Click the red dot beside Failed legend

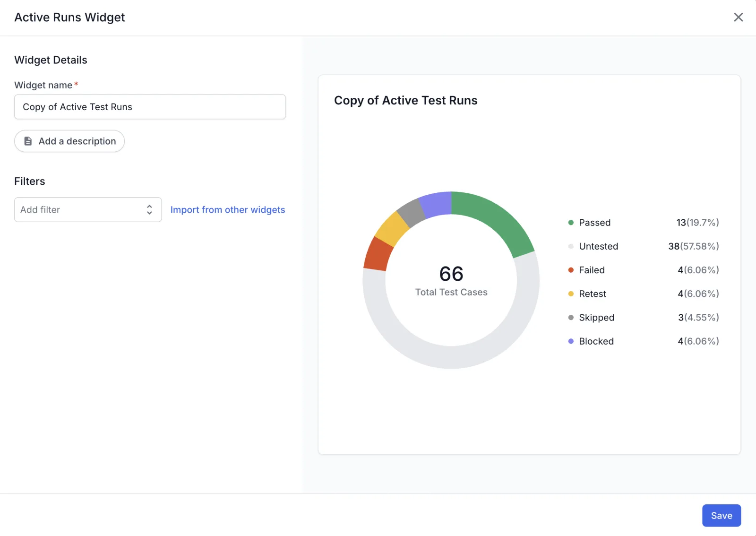coord(571,270)
